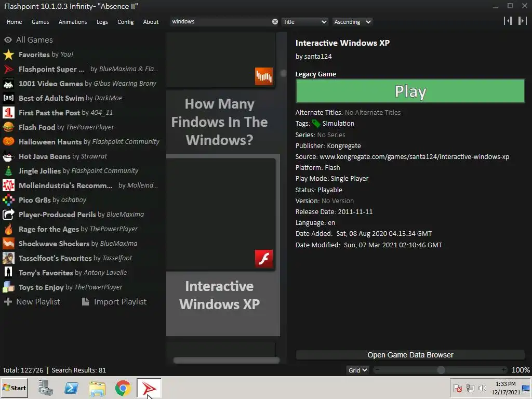Open File Explorer from the taskbar
Screen dimensions: 532x399
click(x=97, y=388)
